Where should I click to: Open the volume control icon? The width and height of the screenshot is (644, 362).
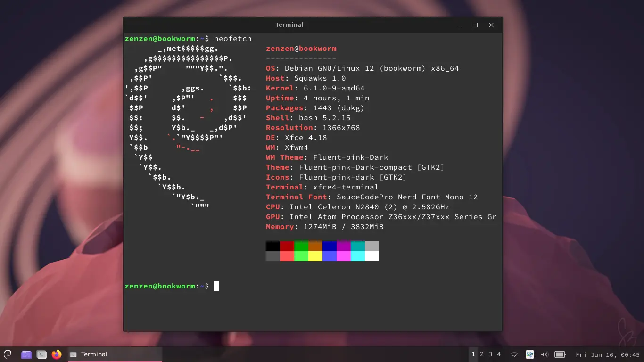click(x=545, y=354)
